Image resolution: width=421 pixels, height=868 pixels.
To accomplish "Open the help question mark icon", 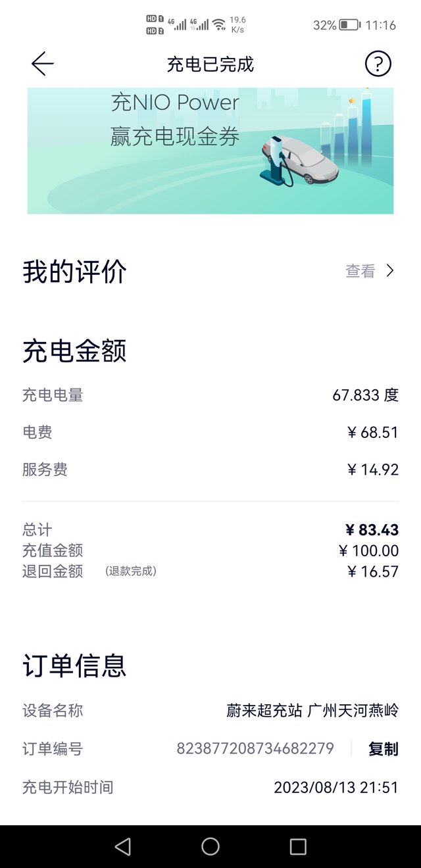I will click(378, 64).
